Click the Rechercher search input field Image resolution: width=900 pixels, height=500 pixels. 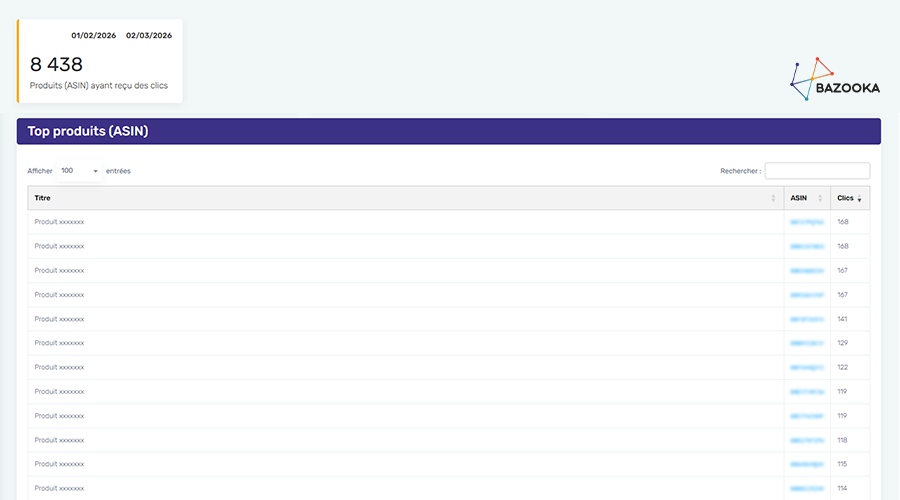coord(817,171)
